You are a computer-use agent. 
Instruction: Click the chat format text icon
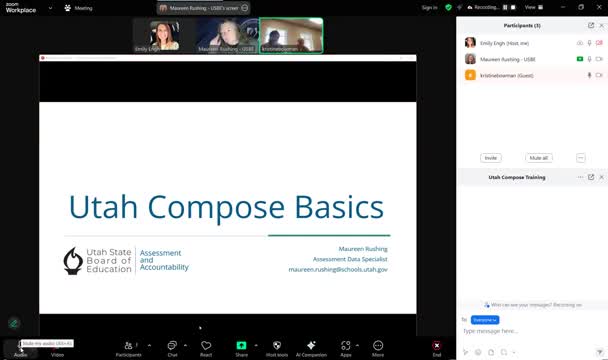(x=466, y=352)
